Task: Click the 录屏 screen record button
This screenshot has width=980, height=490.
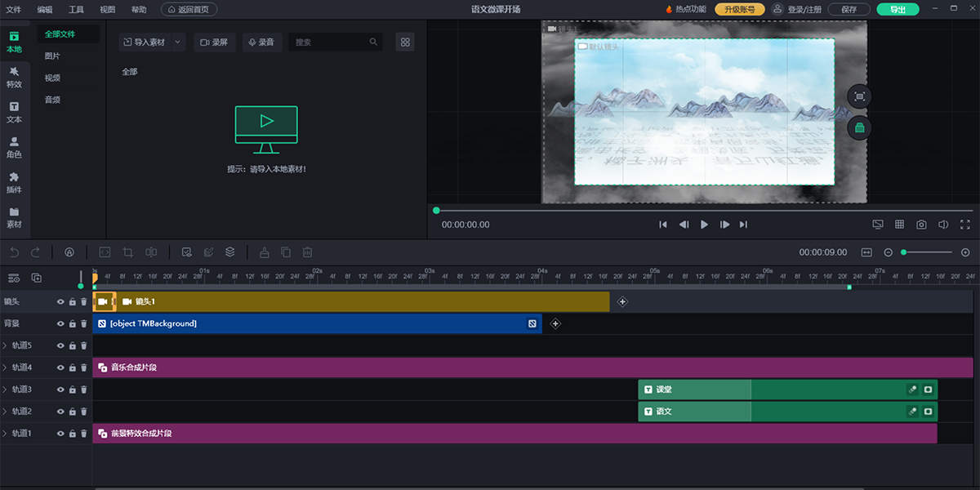Action: point(214,42)
